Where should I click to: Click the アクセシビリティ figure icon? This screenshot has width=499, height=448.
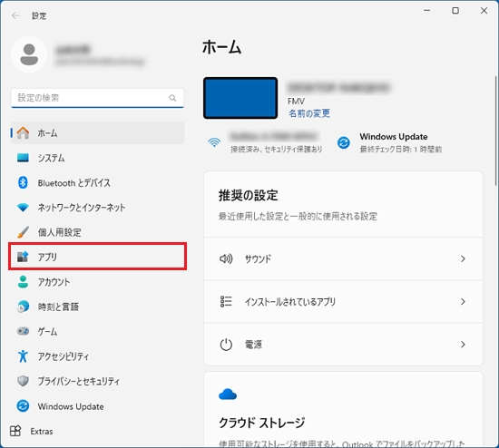(23, 356)
